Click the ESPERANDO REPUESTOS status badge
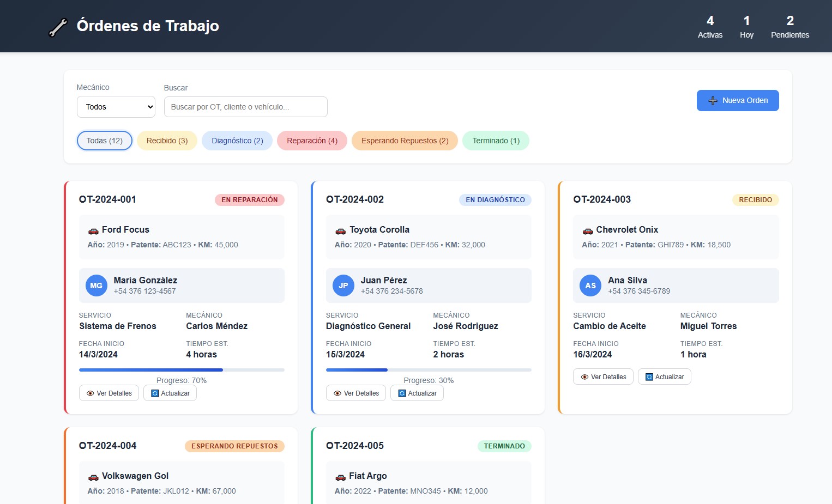This screenshot has width=832, height=504. [234, 446]
